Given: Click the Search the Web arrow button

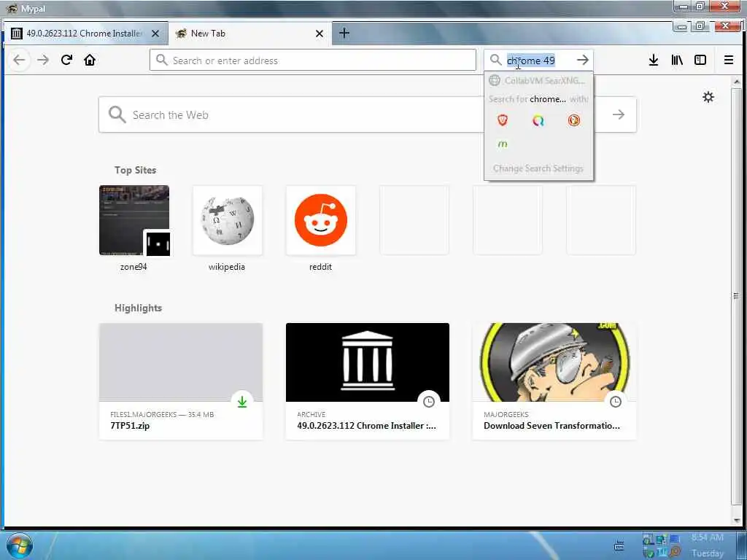Looking at the screenshot, I should tap(619, 114).
